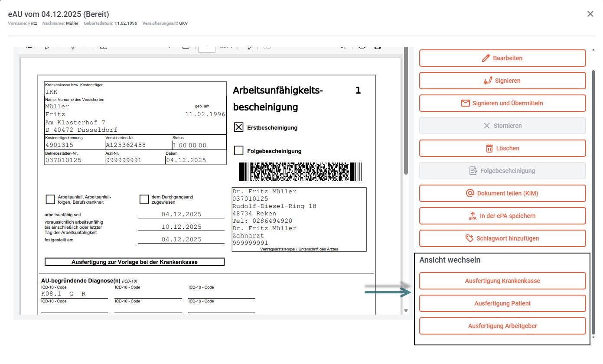The height and width of the screenshot is (364, 603).
Task: Switch view to Ausfertigung Krankenkasse
Action: pyautogui.click(x=502, y=281)
